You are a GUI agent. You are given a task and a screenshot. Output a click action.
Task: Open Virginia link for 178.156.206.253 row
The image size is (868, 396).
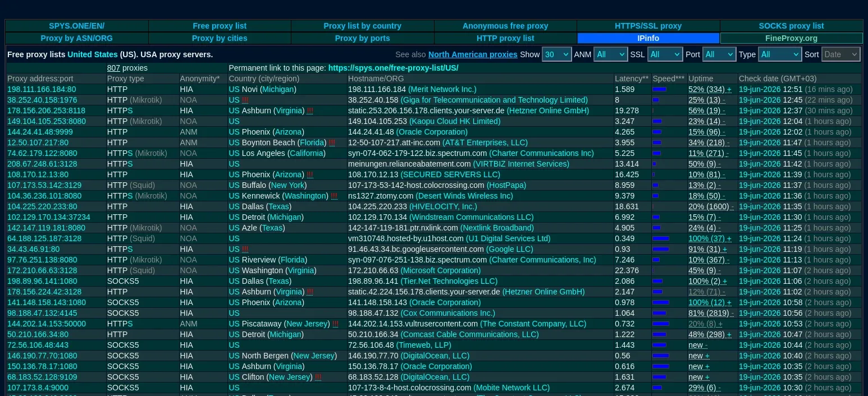click(x=290, y=110)
